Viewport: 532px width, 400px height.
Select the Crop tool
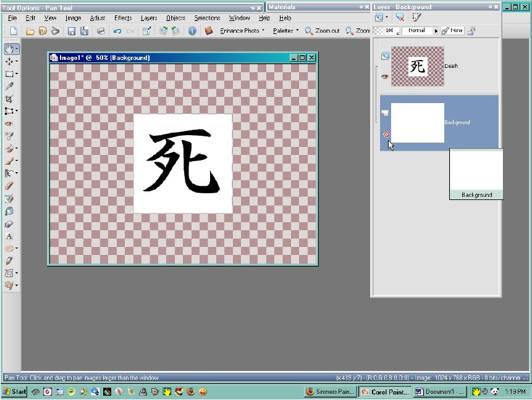[9, 99]
